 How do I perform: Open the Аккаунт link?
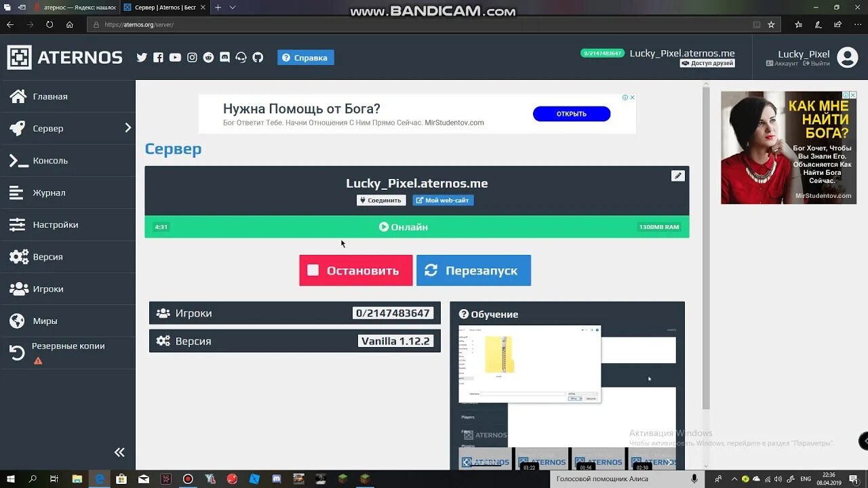click(782, 64)
